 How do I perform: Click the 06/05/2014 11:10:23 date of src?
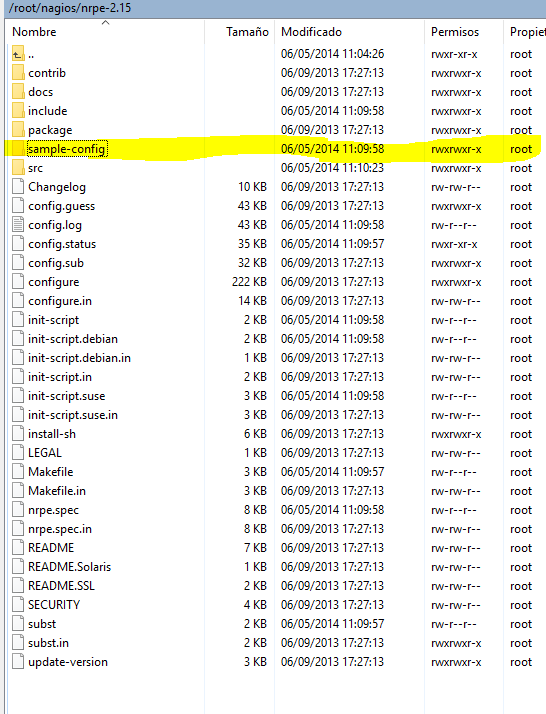click(332, 168)
